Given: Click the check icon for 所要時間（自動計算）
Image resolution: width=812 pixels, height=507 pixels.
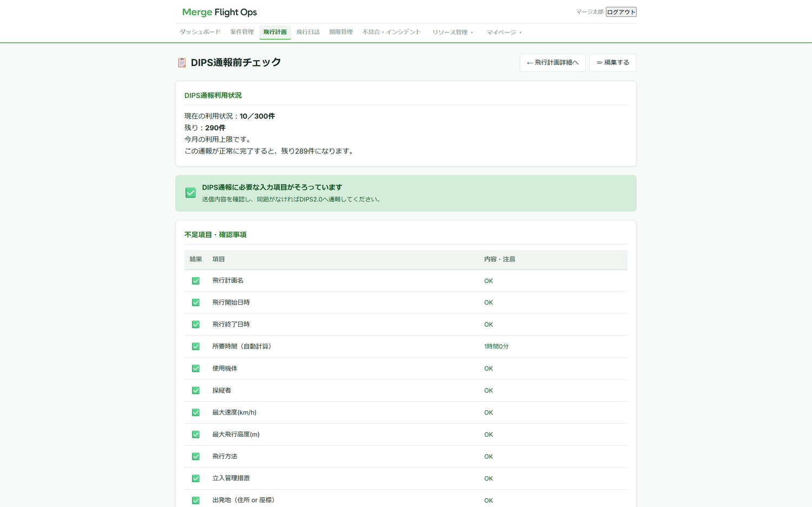Looking at the screenshot, I should 196,346.
